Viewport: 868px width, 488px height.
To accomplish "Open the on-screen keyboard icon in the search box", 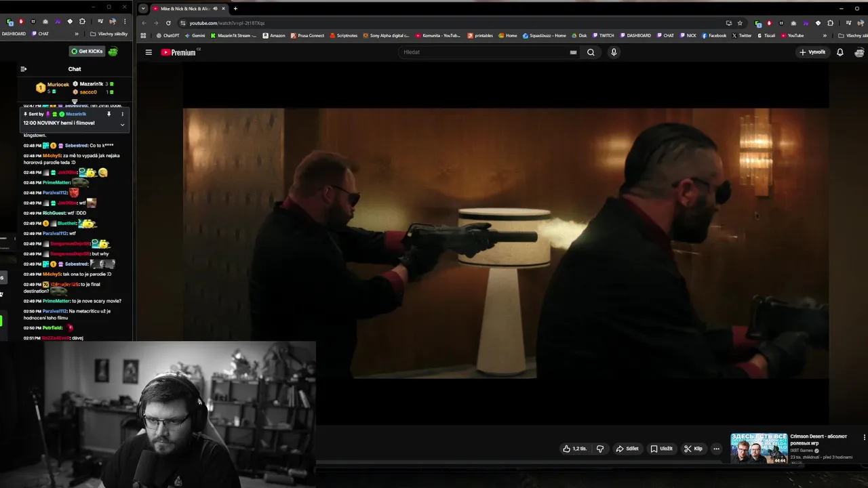I will [x=573, y=52].
